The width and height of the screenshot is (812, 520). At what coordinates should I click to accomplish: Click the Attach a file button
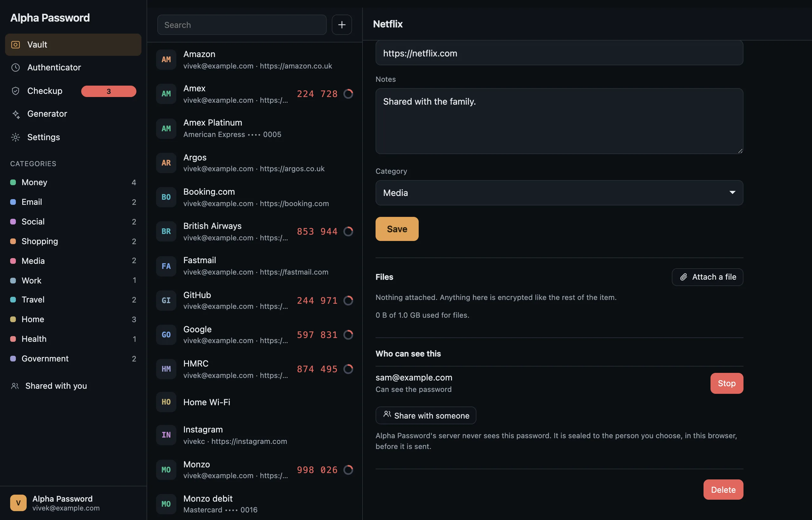pyautogui.click(x=708, y=277)
